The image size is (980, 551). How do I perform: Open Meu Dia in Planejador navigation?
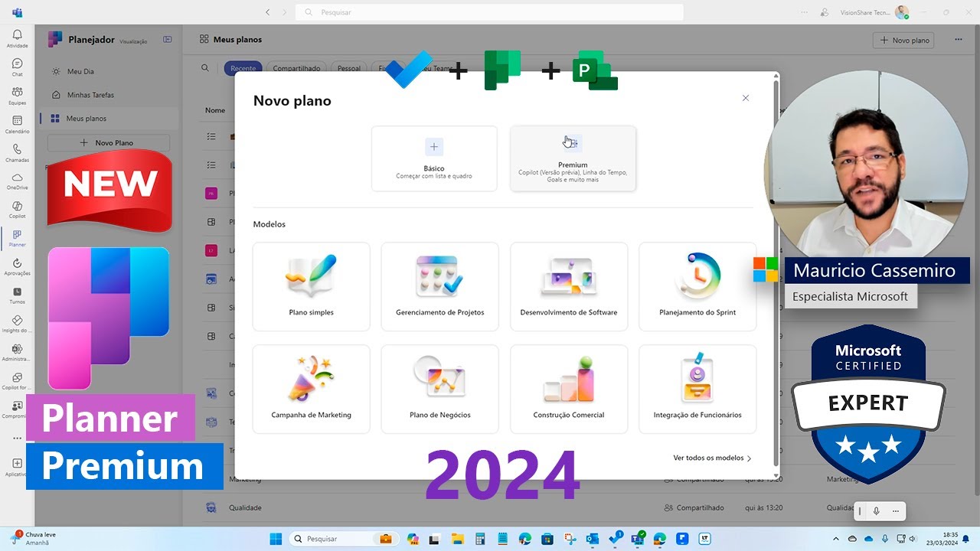(109, 71)
